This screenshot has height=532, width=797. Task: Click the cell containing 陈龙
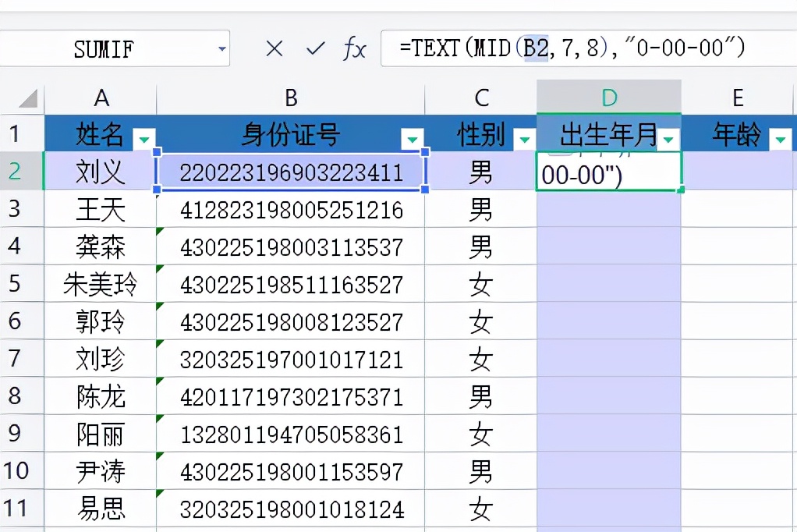pyautogui.click(x=101, y=395)
